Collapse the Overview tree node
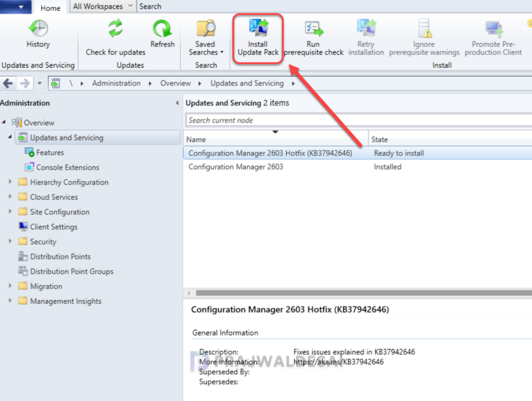532x401 pixels. [4, 122]
